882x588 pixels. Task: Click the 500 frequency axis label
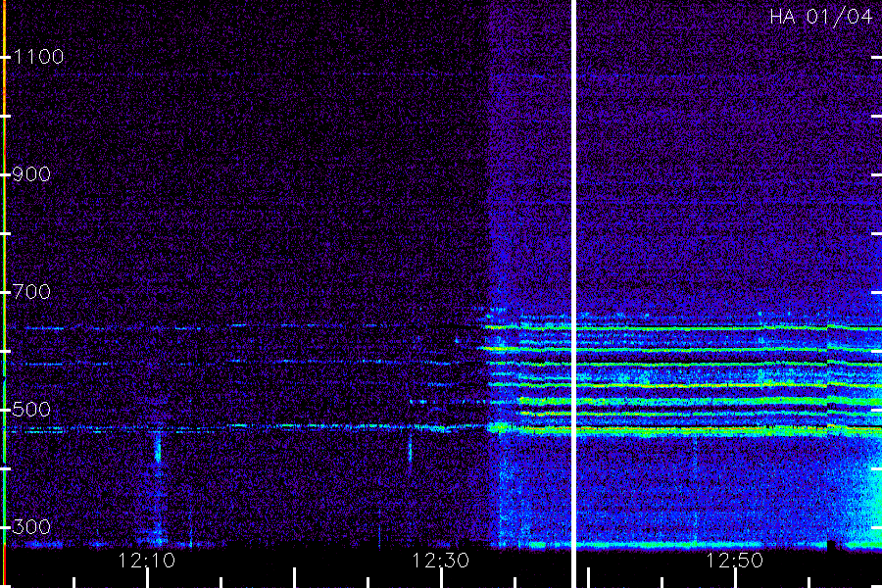click(x=31, y=409)
